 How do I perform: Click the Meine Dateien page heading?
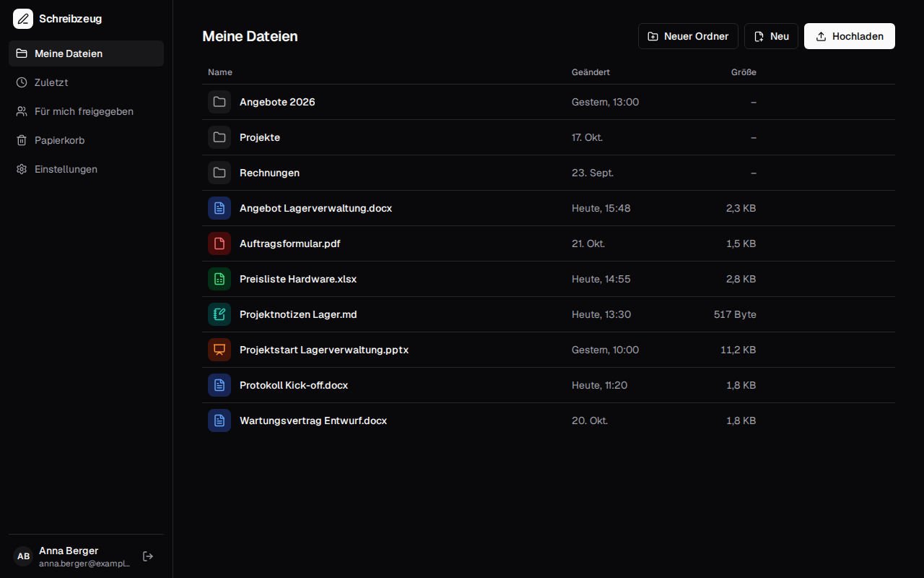pyautogui.click(x=250, y=36)
